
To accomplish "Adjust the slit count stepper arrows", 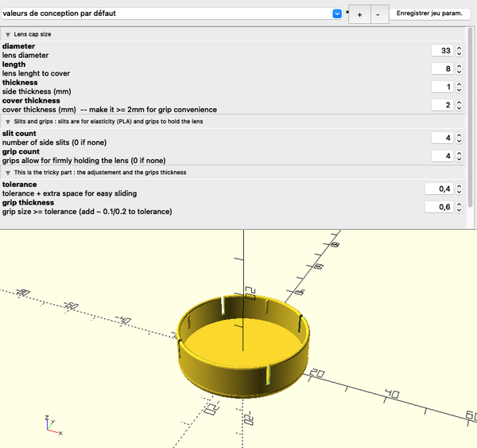I will (459, 138).
